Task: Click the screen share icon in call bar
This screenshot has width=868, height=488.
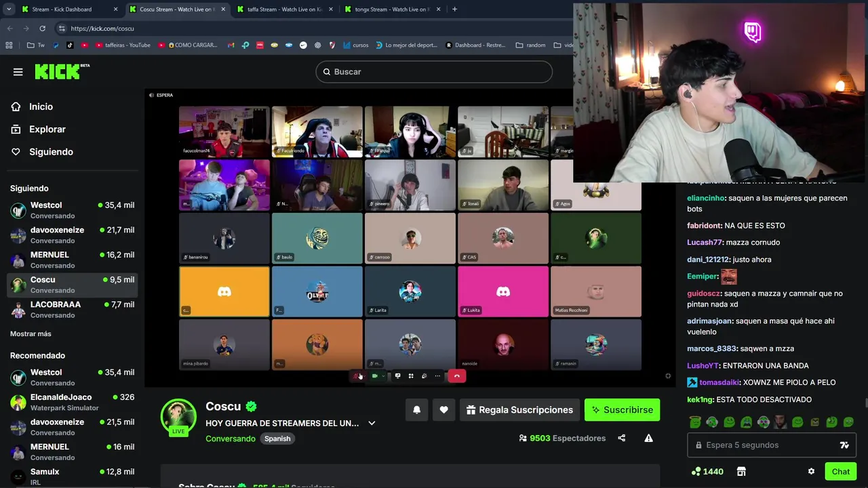Action: 398,376
